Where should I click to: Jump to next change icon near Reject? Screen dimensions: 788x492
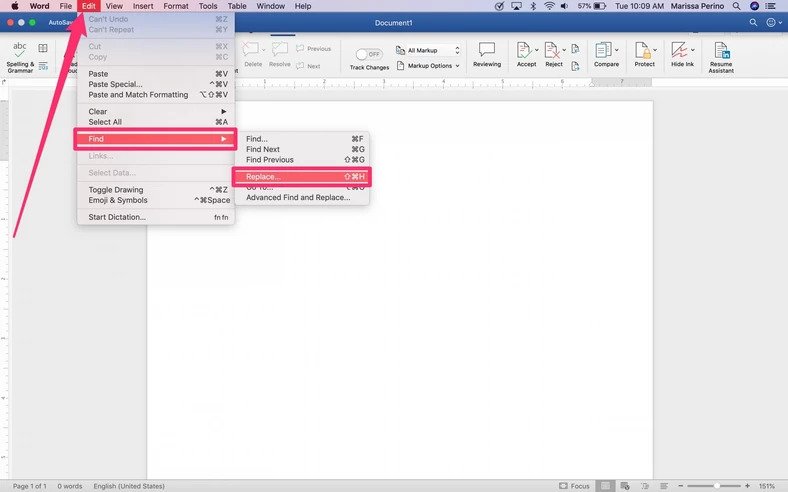tap(575, 66)
